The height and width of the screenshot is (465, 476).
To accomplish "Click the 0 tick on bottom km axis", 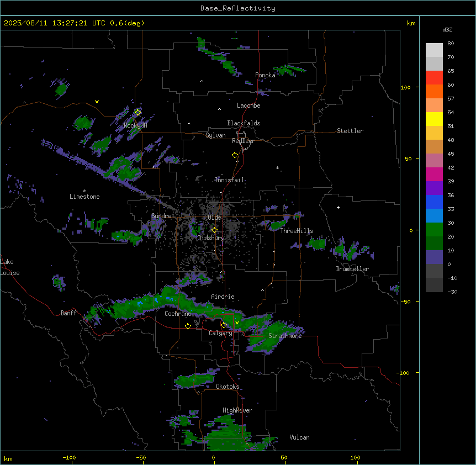I will coord(213,457).
